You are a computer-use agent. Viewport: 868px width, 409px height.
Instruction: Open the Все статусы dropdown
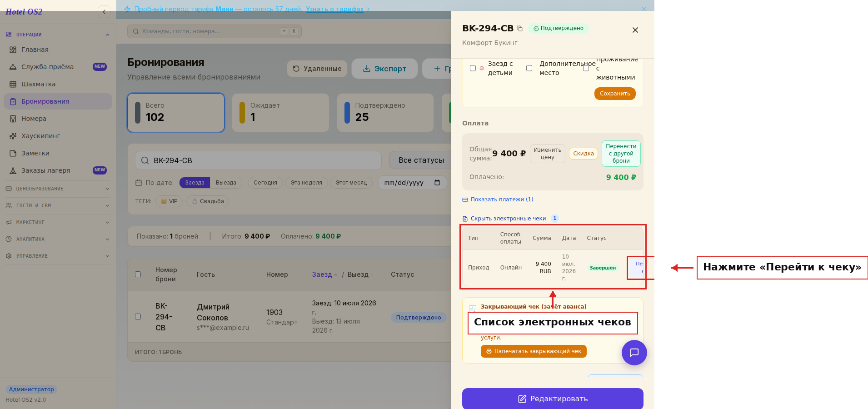420,160
